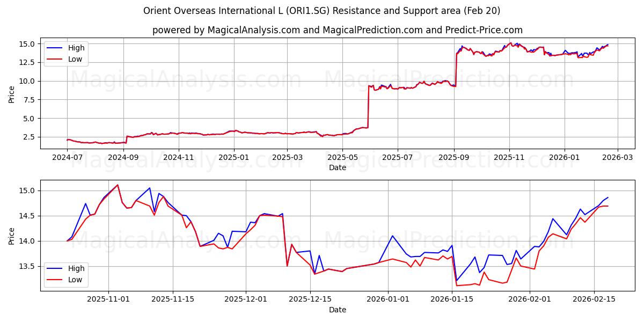Viewport: 644px width, 322px height.
Task: Click the bottom chart y-axis value '15.0'
Action: click(x=28, y=191)
